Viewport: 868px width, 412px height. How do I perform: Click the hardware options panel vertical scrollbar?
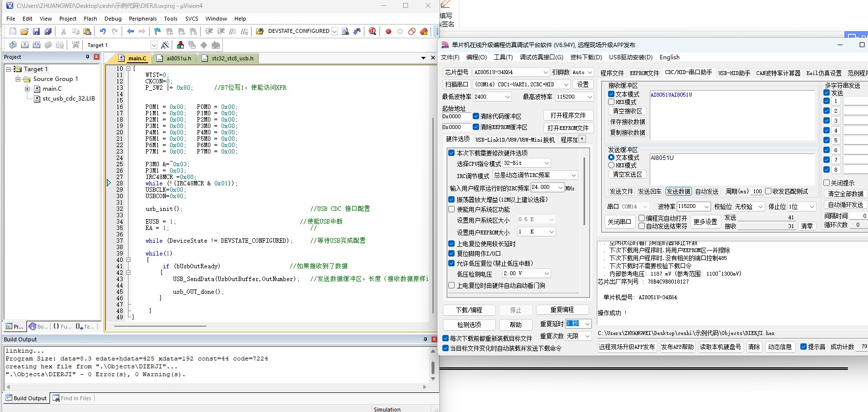[584, 191]
